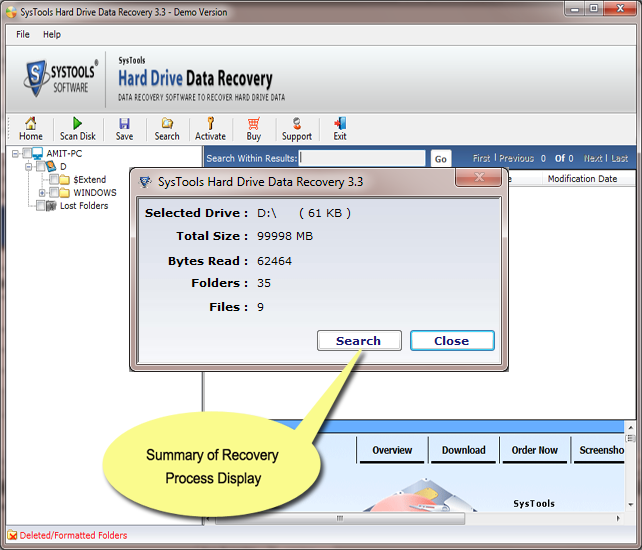Open the Order Now tab
Image resolution: width=642 pixels, height=550 pixels.
coord(535,450)
